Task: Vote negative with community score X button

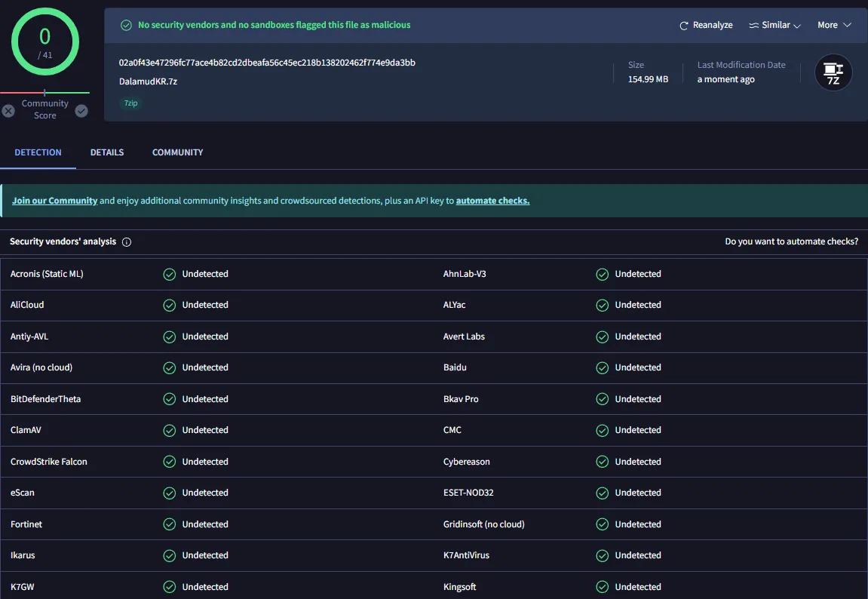Action: (8, 111)
